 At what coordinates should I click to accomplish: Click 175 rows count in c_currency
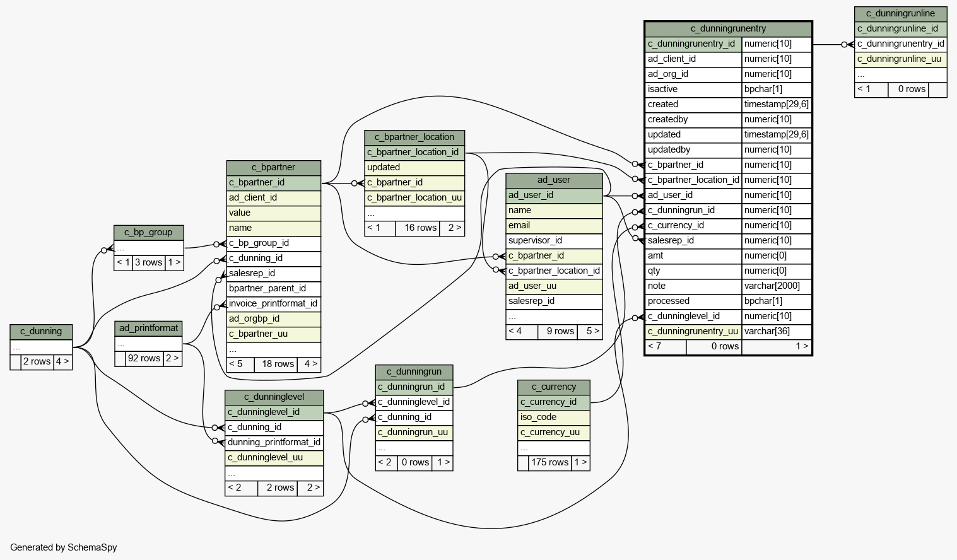[x=550, y=462]
